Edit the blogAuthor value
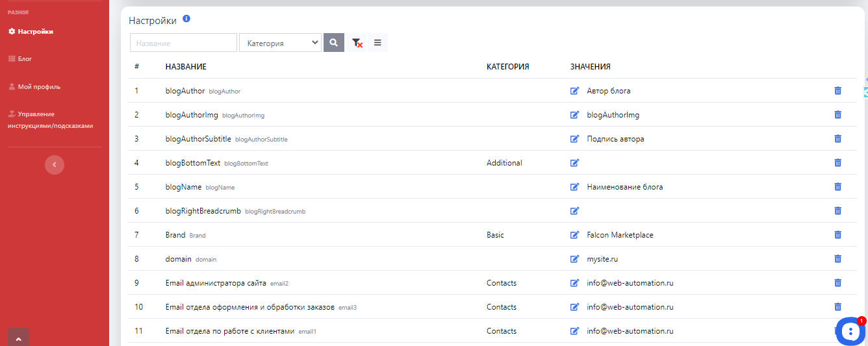Viewport: 868px width, 346px height. point(574,91)
